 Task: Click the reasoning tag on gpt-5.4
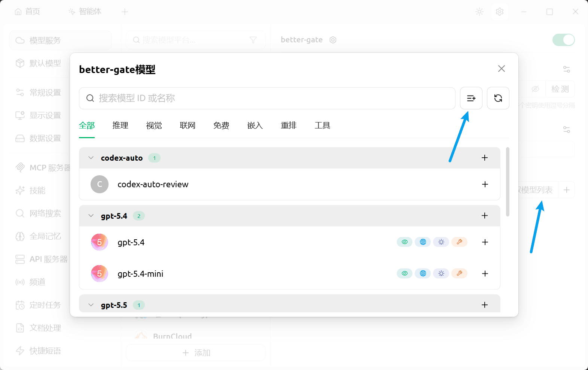click(441, 242)
